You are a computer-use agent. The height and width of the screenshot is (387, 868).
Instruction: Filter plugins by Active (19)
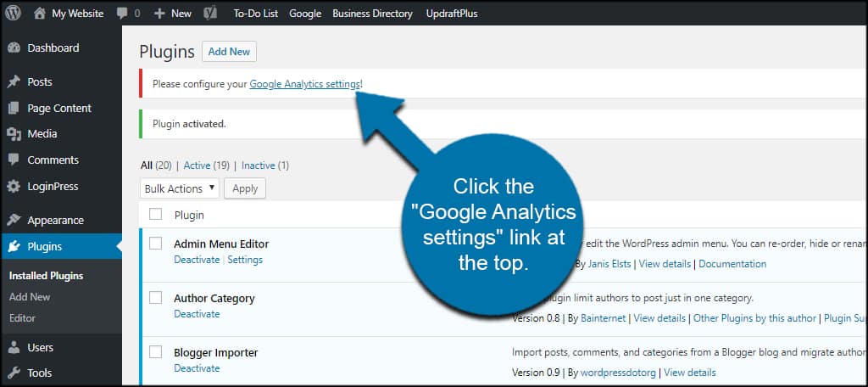(x=207, y=165)
